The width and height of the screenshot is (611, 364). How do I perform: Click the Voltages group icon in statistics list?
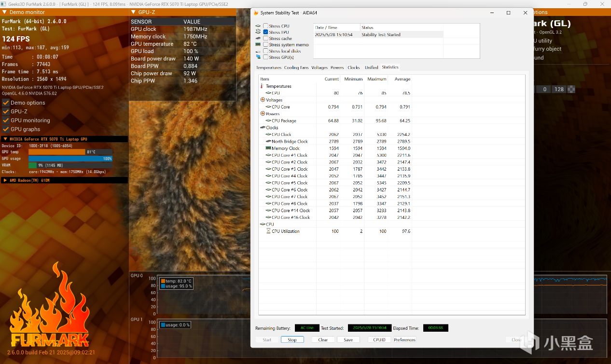263,100
